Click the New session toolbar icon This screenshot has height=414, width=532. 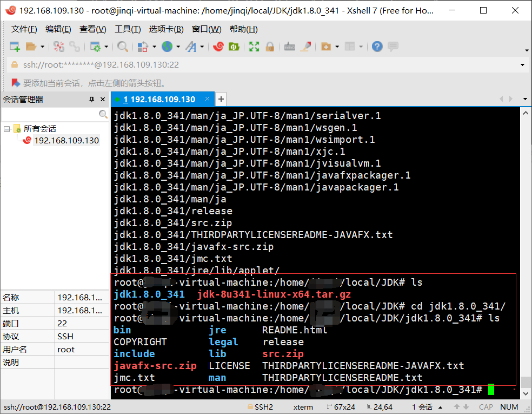(15, 47)
